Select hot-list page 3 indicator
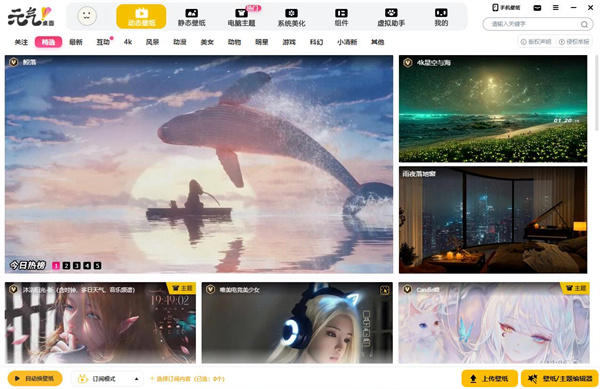Viewport: 600px width, 389px height. click(x=77, y=265)
